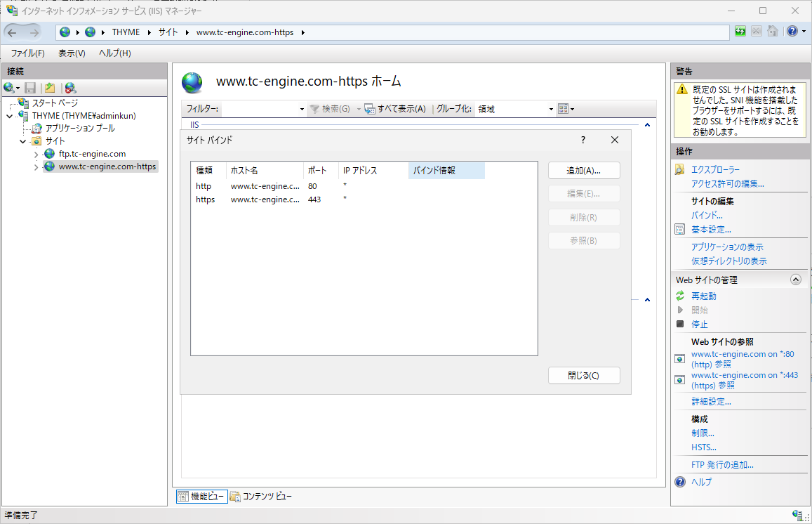The width and height of the screenshot is (812, 524).
Task: Click the Host Name (ホスト名) column header
Action: point(265,171)
